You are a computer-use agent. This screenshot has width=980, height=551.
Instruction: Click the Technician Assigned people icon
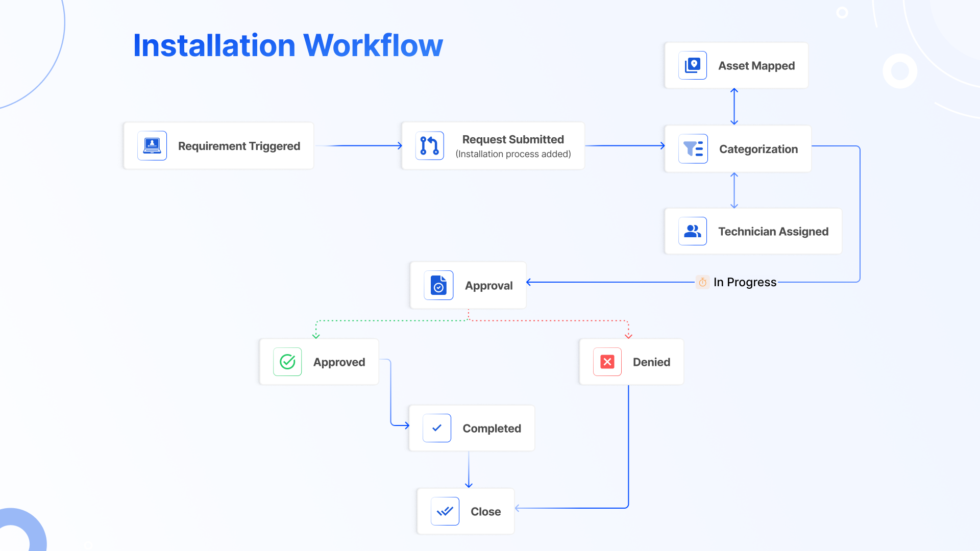(693, 231)
